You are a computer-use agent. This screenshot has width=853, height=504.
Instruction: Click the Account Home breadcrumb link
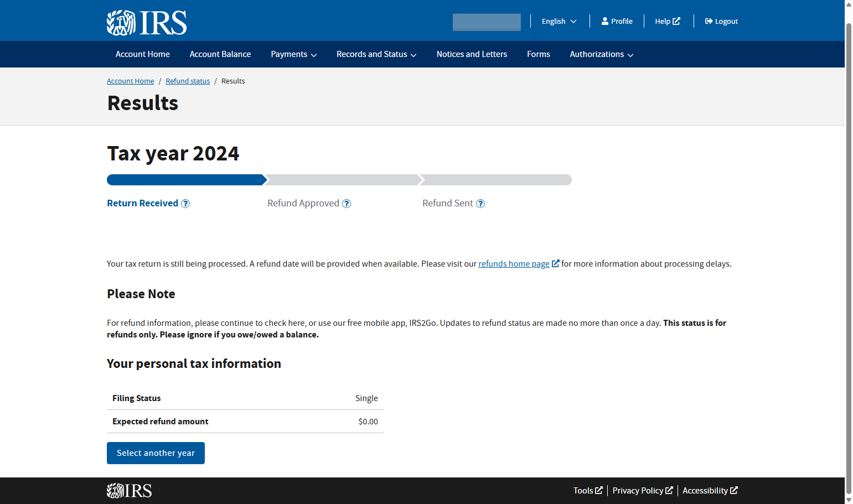(131, 81)
